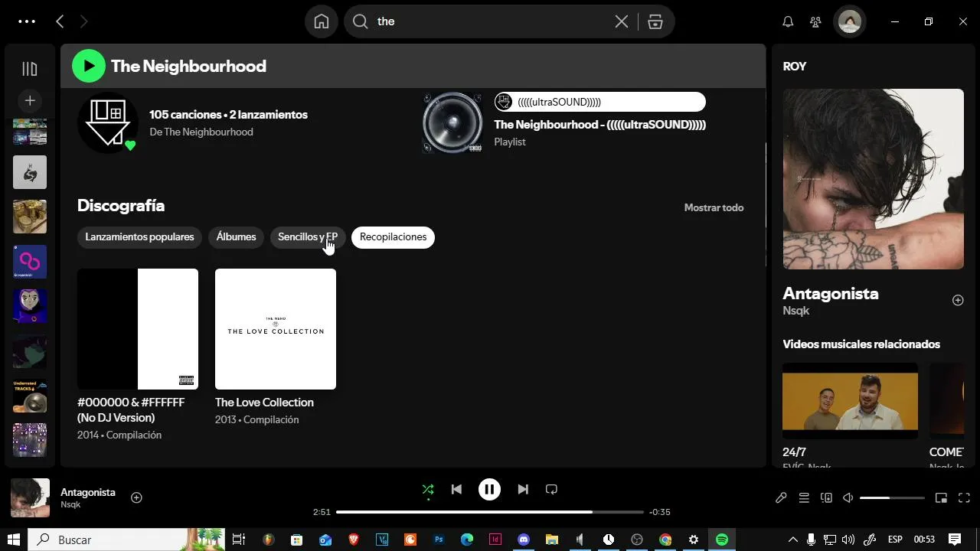Add Antagonista to liked from the player bar
The height and width of the screenshot is (551, 980).
136,497
